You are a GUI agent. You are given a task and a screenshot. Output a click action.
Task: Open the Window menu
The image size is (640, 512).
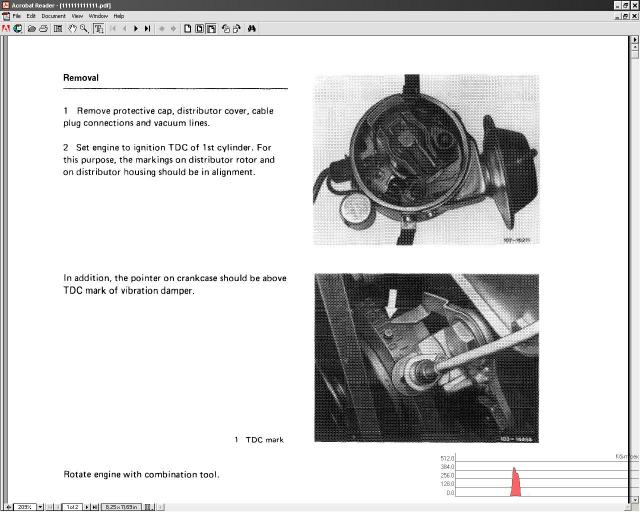[x=98, y=16]
